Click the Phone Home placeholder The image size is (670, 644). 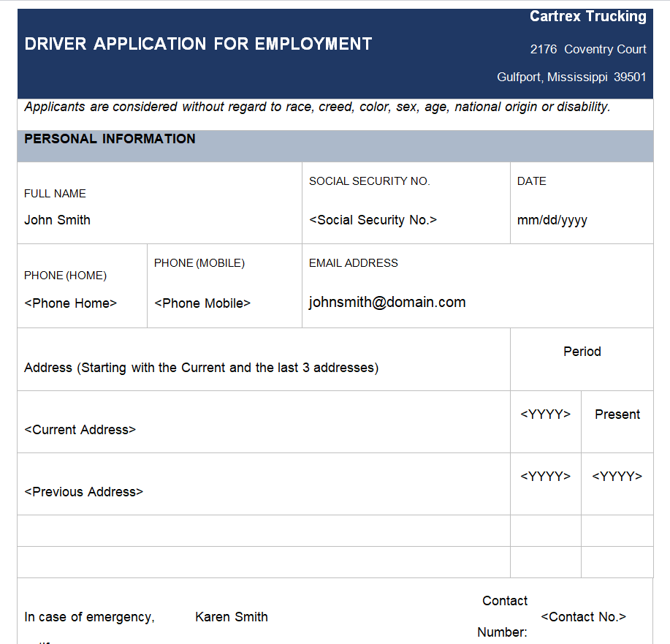(x=70, y=303)
